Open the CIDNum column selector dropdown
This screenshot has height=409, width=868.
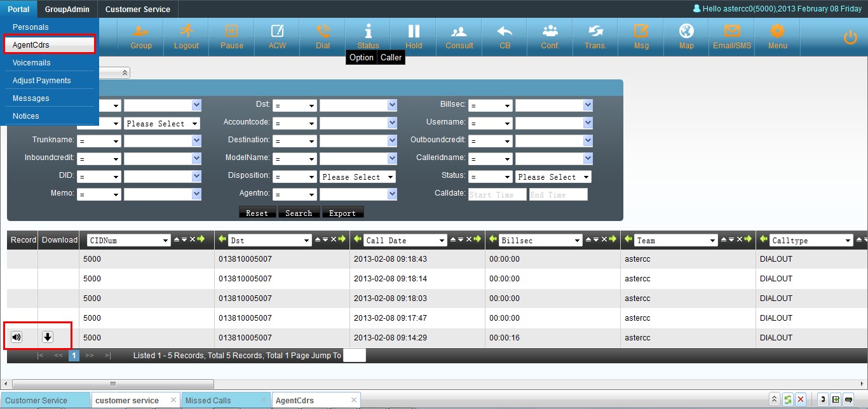click(x=129, y=240)
